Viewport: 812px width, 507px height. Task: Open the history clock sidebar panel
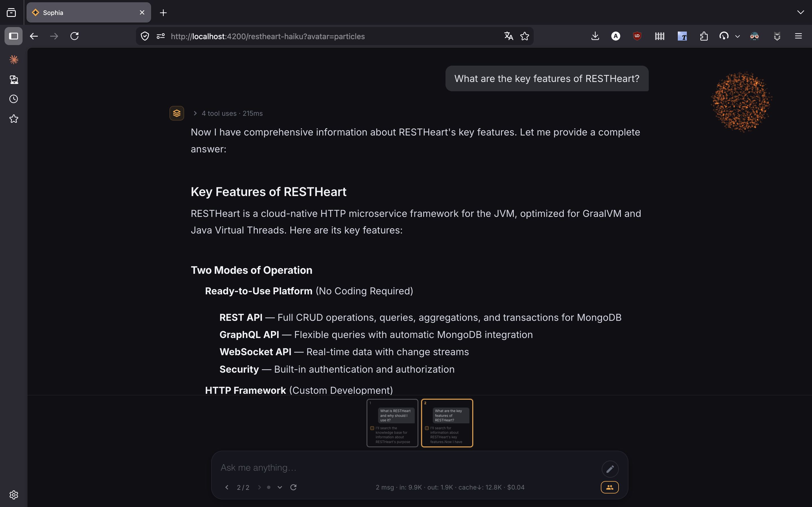pos(14,99)
